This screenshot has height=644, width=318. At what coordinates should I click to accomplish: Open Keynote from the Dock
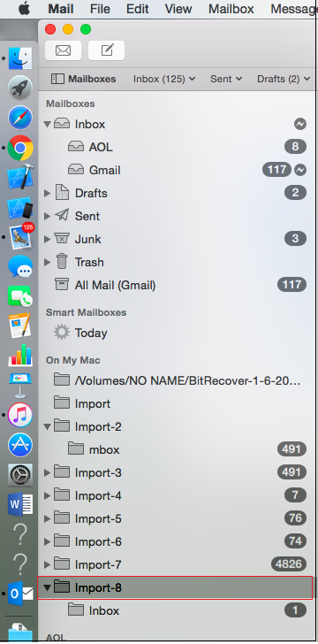click(20, 385)
